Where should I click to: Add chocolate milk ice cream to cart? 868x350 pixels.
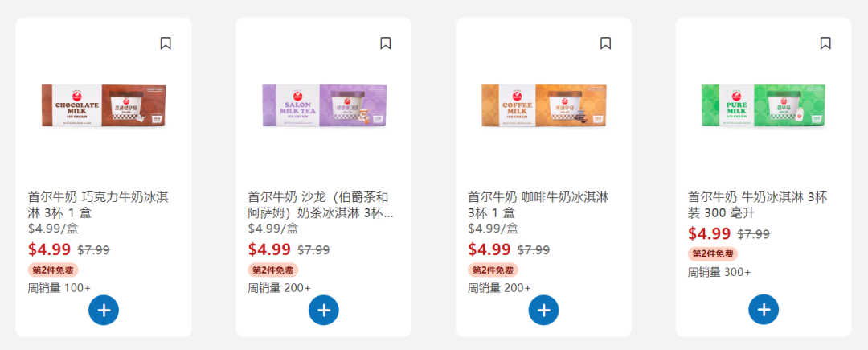104,310
